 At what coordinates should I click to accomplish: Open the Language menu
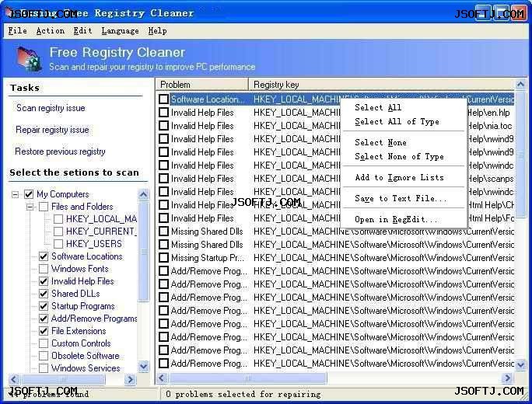pyautogui.click(x=120, y=31)
